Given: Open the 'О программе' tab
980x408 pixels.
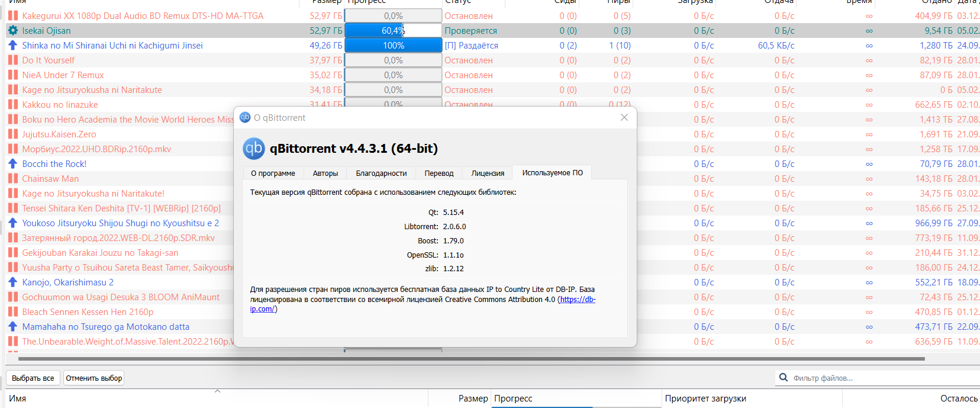Looking at the screenshot, I should (x=273, y=174).
